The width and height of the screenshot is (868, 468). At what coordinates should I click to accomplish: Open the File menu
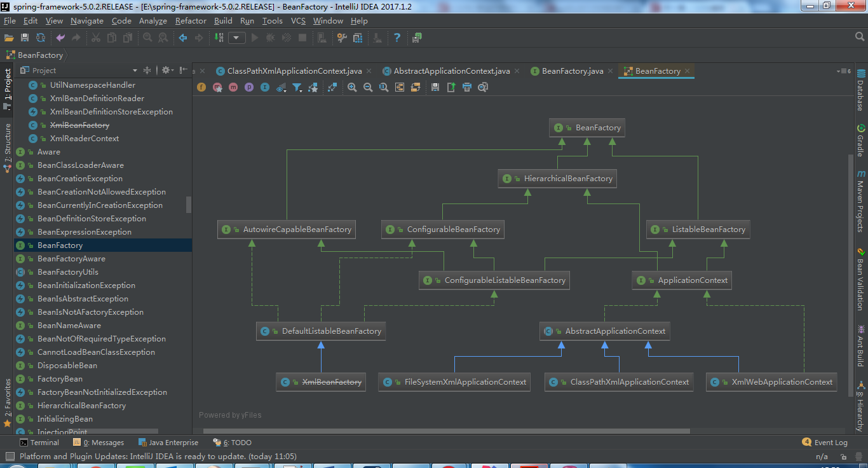[10, 21]
